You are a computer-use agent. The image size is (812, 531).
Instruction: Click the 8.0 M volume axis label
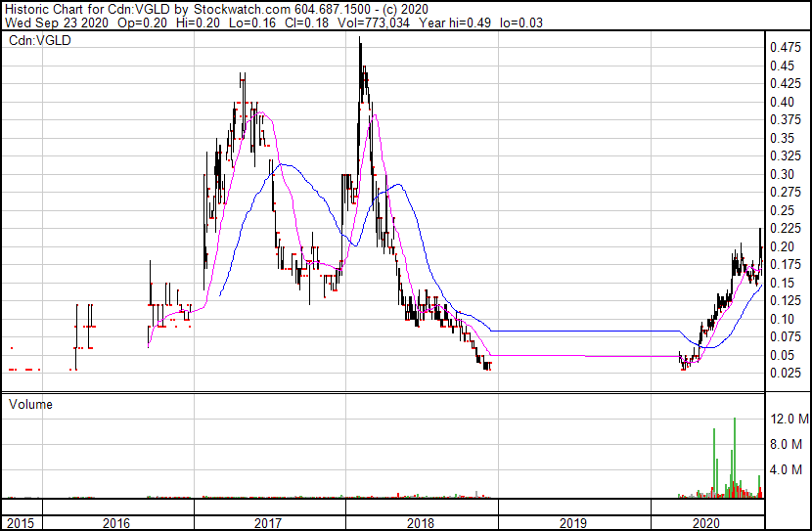[789, 445]
